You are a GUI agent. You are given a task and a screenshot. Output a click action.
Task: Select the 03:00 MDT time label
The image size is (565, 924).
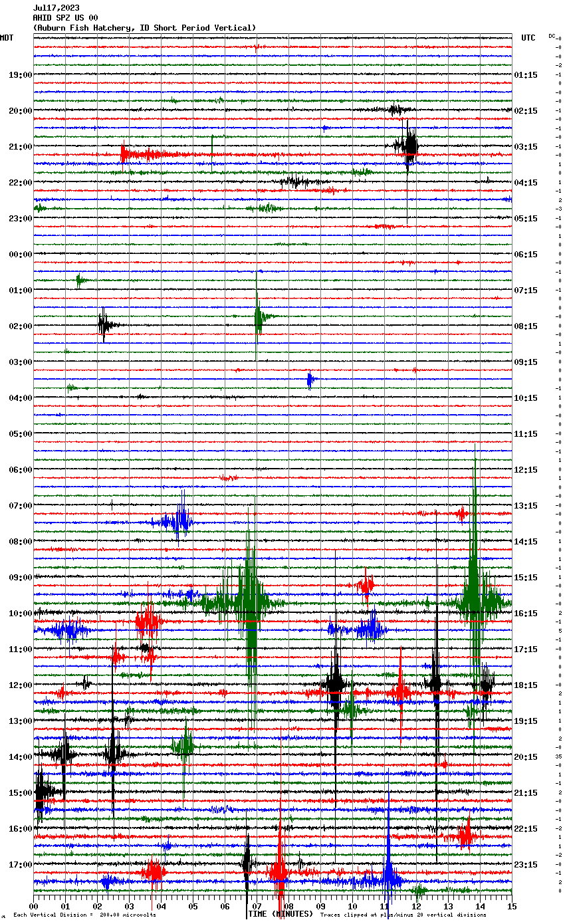(21, 362)
